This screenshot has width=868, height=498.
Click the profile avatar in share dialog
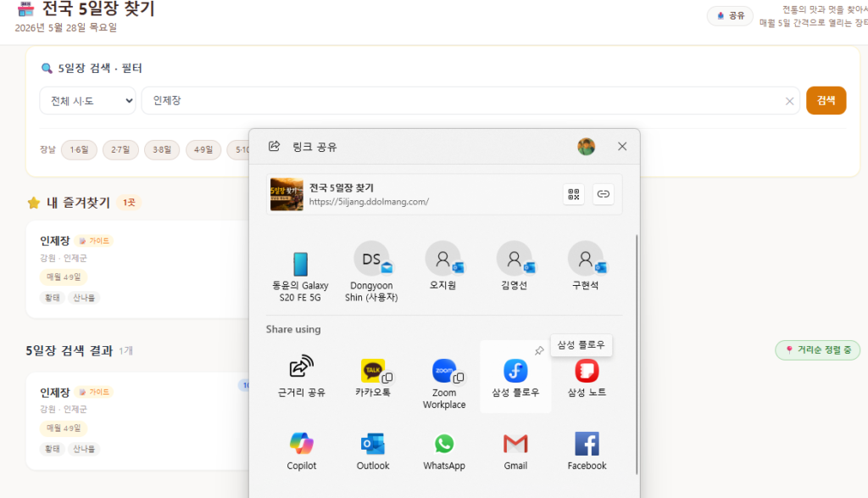click(587, 146)
